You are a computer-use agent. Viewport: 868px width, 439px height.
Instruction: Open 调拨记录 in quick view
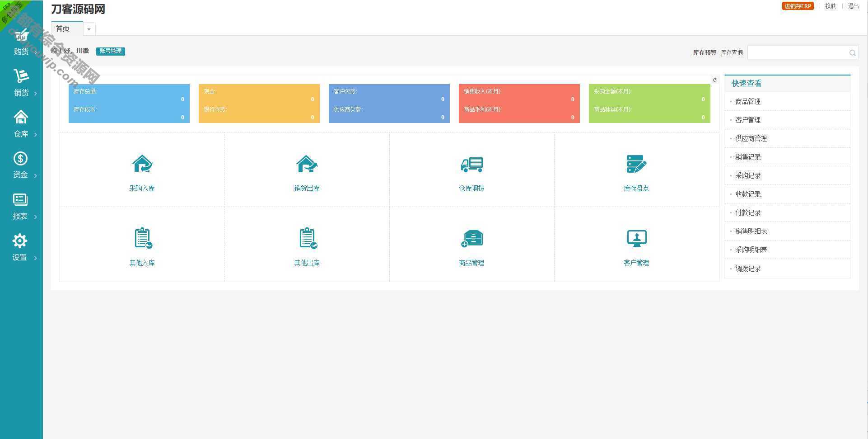coord(788,269)
